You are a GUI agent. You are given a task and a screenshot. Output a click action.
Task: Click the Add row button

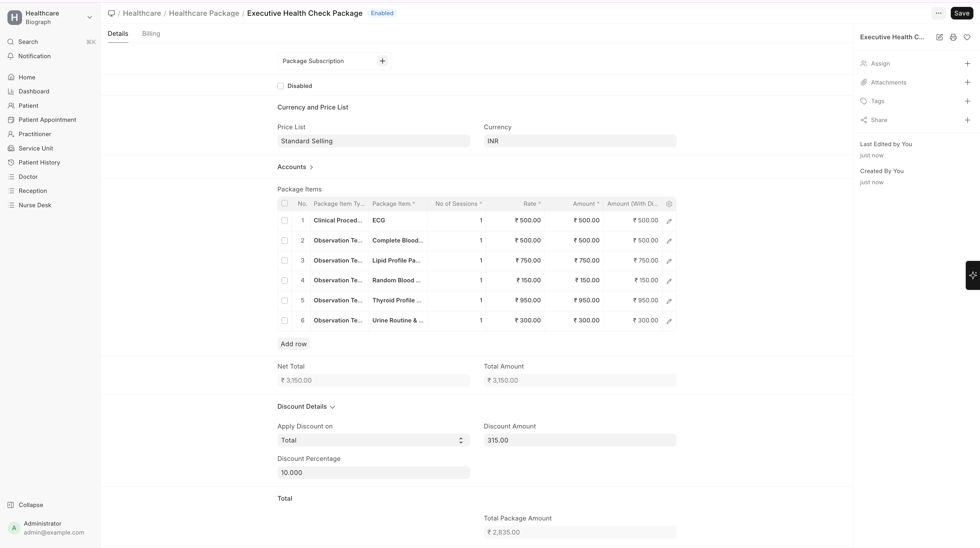(x=293, y=344)
